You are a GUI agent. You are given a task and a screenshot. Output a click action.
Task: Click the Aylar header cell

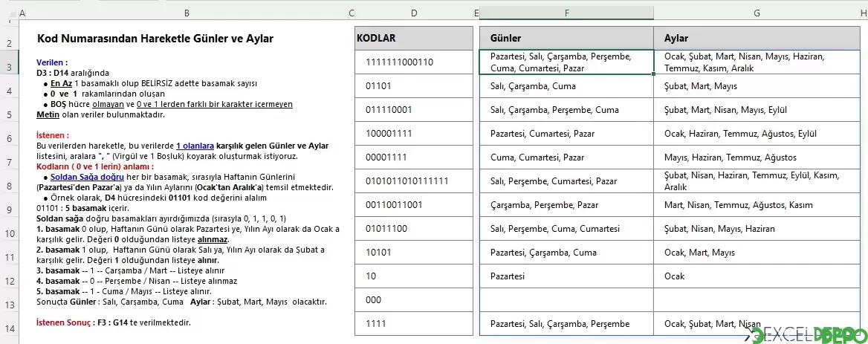pyautogui.click(x=757, y=39)
